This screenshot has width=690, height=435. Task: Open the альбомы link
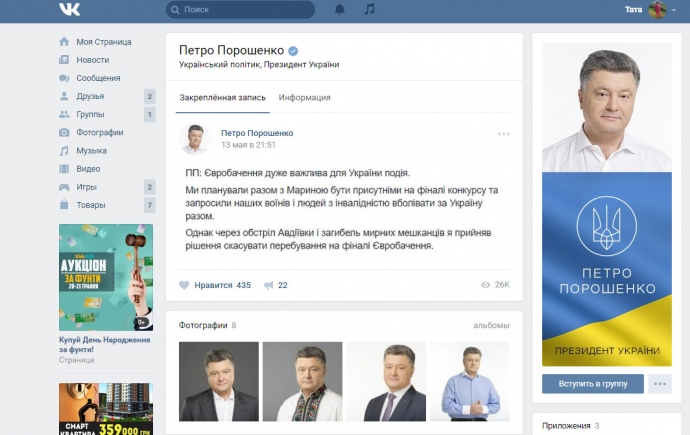click(x=491, y=325)
